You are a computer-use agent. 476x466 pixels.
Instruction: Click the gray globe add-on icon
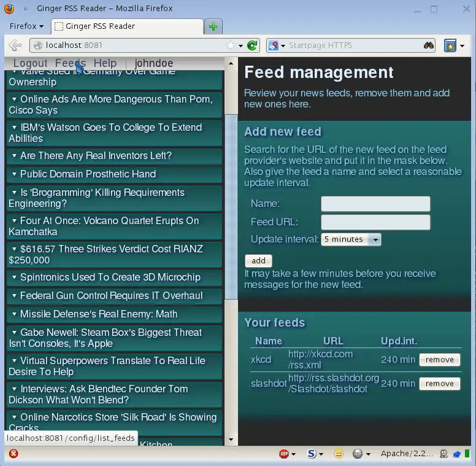357,454
